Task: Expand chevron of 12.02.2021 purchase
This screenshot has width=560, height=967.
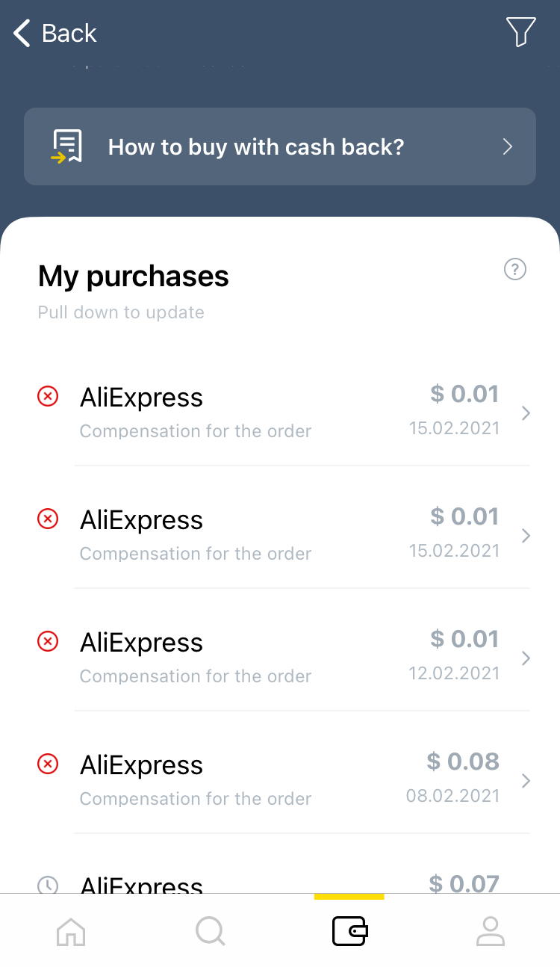Action: pos(526,658)
